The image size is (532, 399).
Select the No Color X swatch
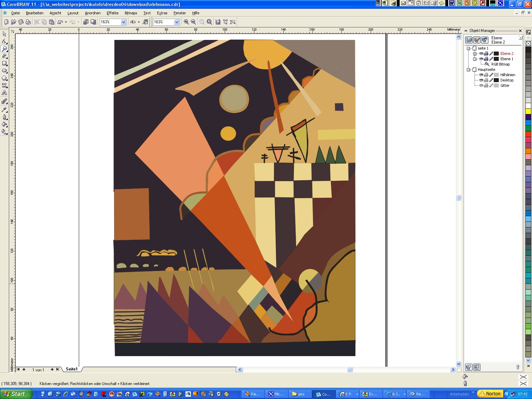point(528,44)
